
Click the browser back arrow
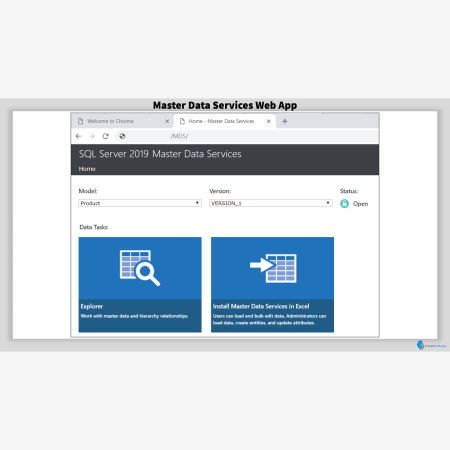79,136
